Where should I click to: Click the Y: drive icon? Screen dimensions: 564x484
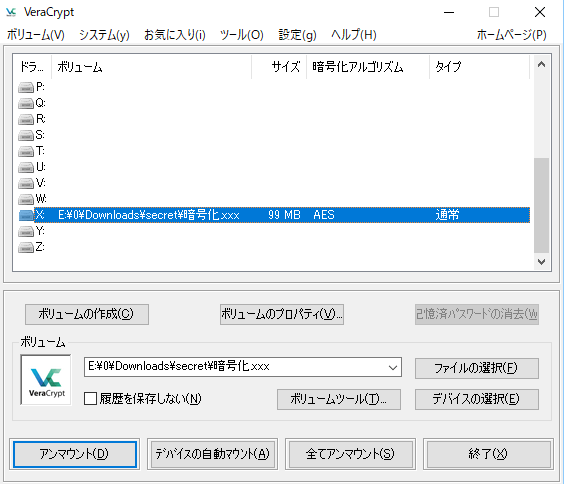26,231
